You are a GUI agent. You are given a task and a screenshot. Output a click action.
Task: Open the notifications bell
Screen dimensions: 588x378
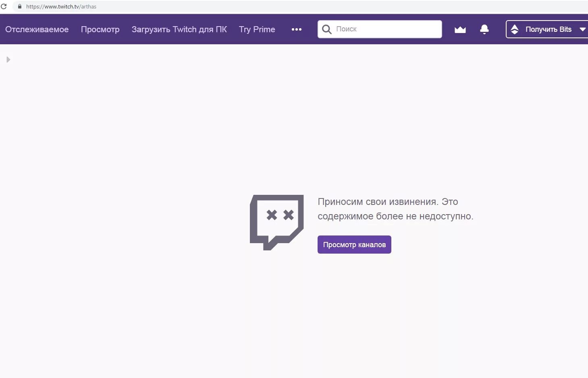[484, 29]
